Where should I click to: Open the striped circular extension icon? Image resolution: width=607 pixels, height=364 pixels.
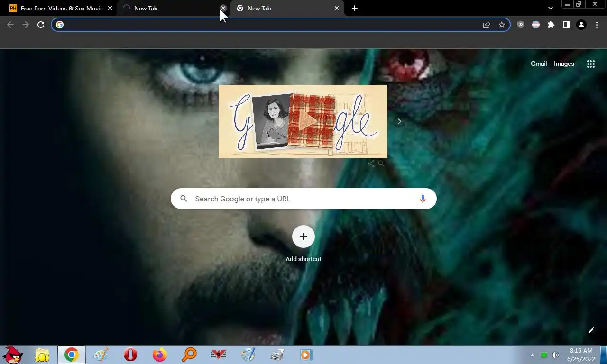coord(536,25)
